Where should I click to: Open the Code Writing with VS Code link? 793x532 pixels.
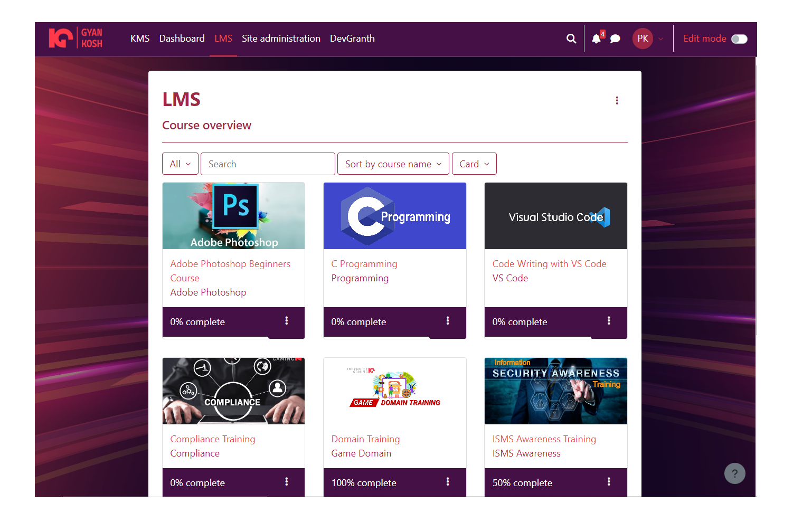(549, 264)
